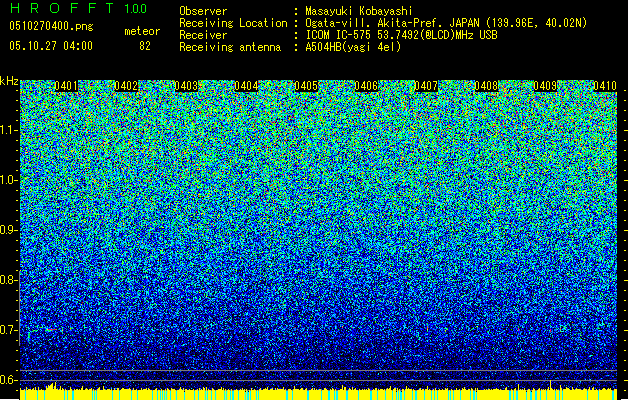Select the file name 0510270400.png

tap(51, 26)
